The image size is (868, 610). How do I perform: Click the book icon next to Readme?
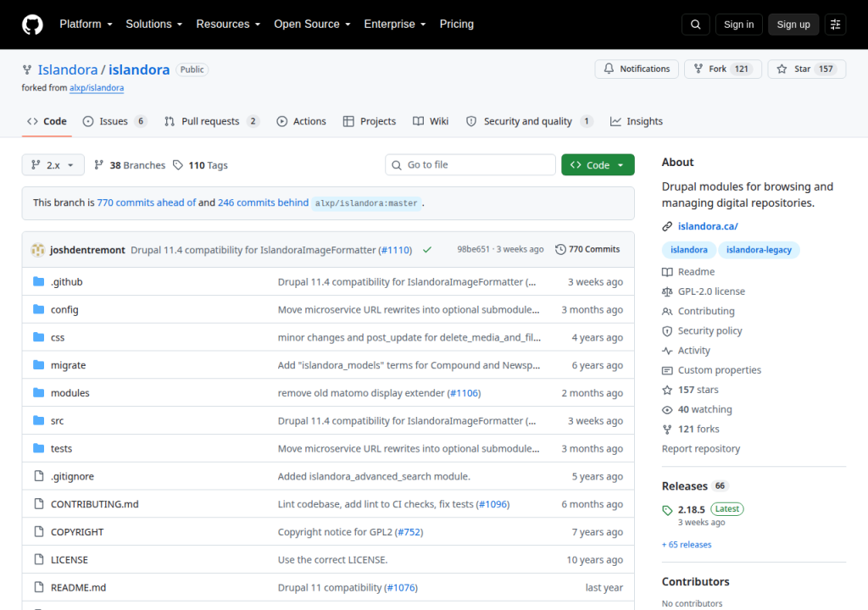667,272
